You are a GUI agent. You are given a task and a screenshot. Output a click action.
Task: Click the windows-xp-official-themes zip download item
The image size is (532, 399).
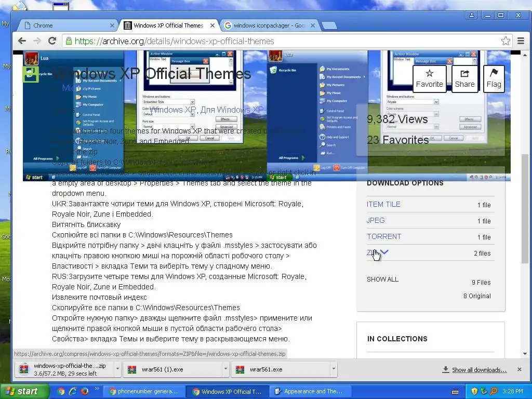pos(64,369)
